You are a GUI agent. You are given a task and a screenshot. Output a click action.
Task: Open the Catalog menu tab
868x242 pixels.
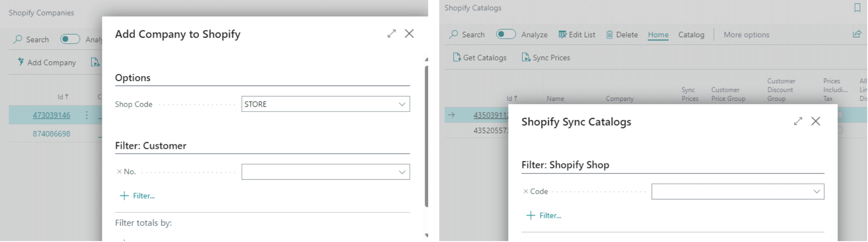pos(691,35)
